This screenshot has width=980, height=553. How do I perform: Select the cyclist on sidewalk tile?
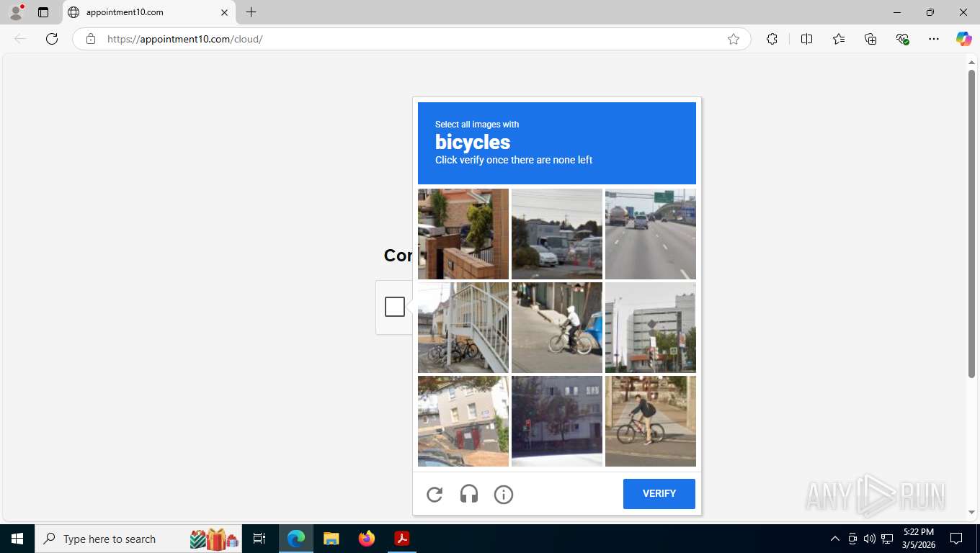651,421
